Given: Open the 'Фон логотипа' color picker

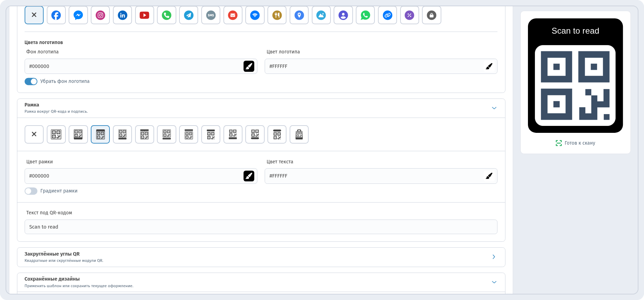Looking at the screenshot, I should tap(249, 66).
